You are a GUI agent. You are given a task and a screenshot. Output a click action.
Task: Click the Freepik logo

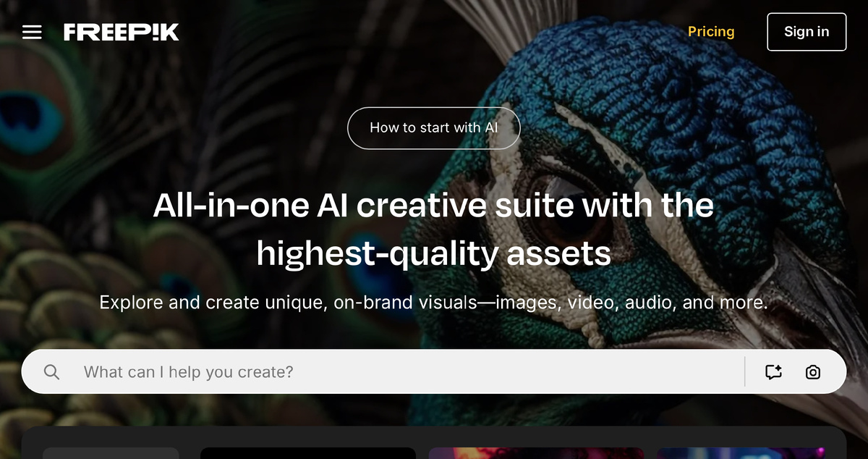point(121,32)
